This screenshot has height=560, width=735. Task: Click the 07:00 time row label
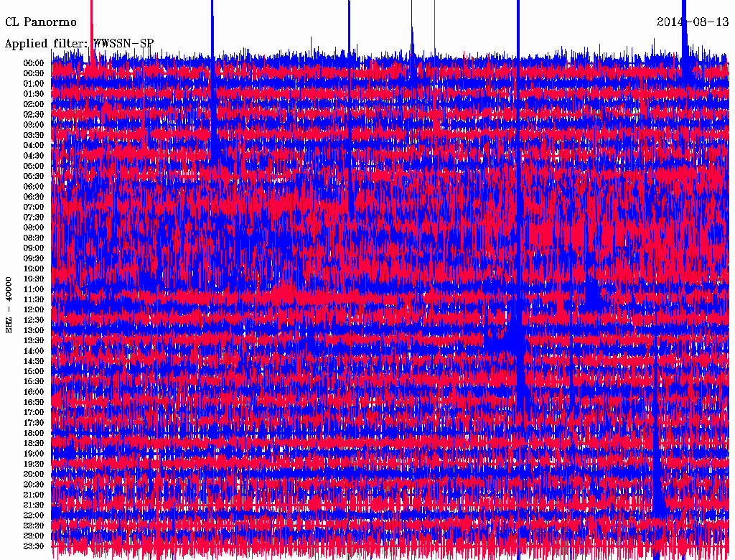(x=34, y=207)
